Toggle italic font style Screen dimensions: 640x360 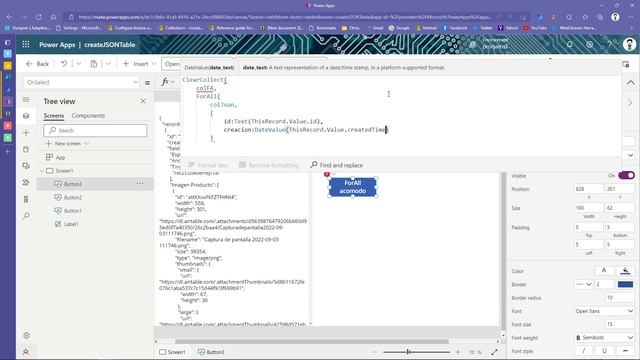pos(584,351)
